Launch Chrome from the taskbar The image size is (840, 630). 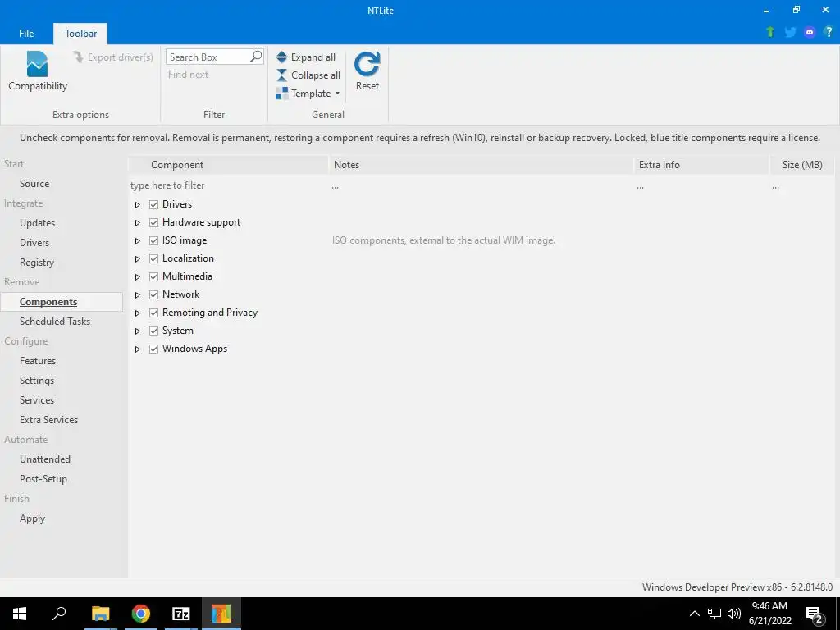141,614
